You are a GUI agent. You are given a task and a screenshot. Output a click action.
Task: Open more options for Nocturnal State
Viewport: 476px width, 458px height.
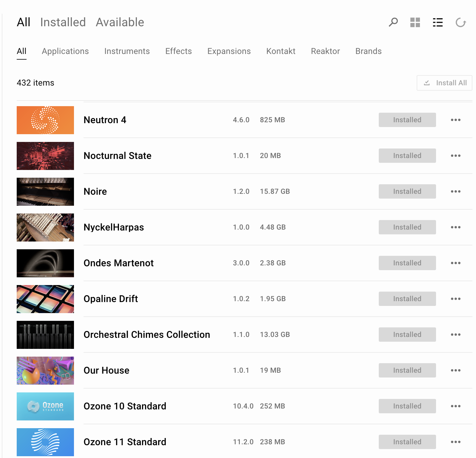pos(456,156)
